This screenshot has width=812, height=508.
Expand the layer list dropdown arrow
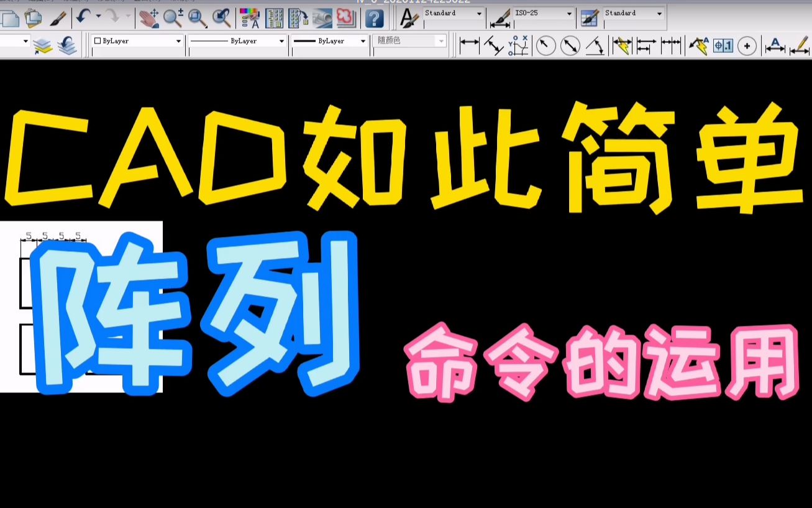coord(25,42)
